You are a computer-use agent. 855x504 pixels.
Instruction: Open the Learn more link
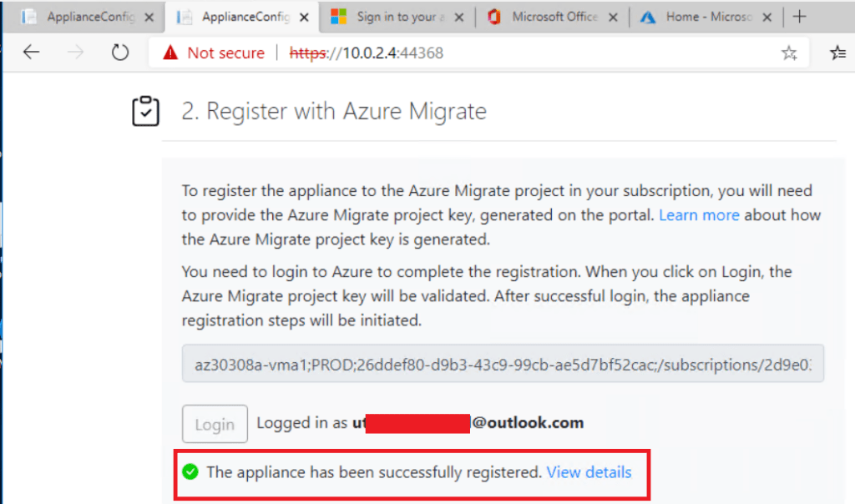point(699,214)
